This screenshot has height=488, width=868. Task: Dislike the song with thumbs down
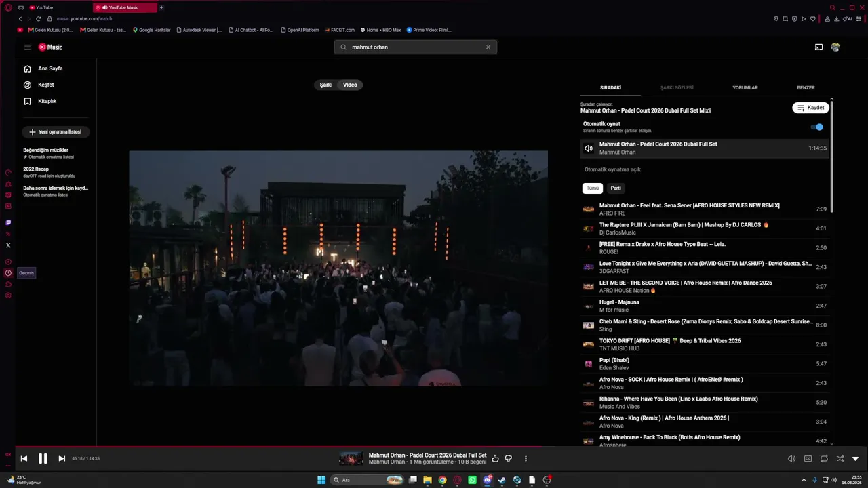pos(509,459)
